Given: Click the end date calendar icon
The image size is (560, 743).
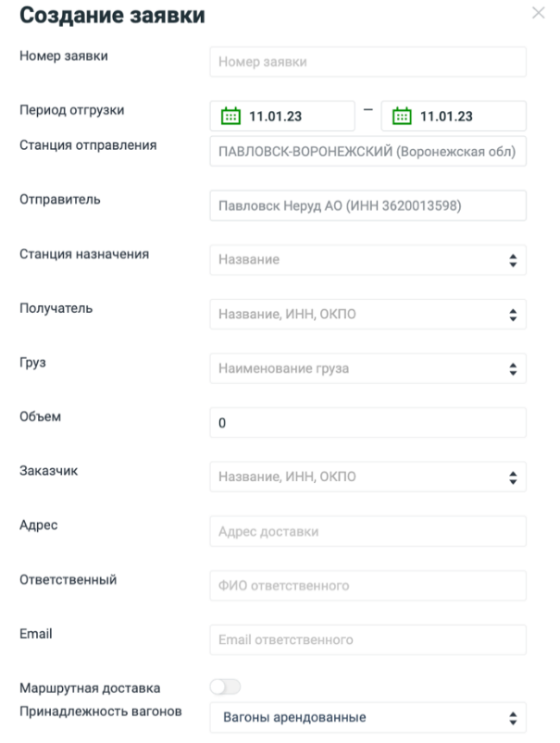Looking at the screenshot, I should pyautogui.click(x=401, y=117).
